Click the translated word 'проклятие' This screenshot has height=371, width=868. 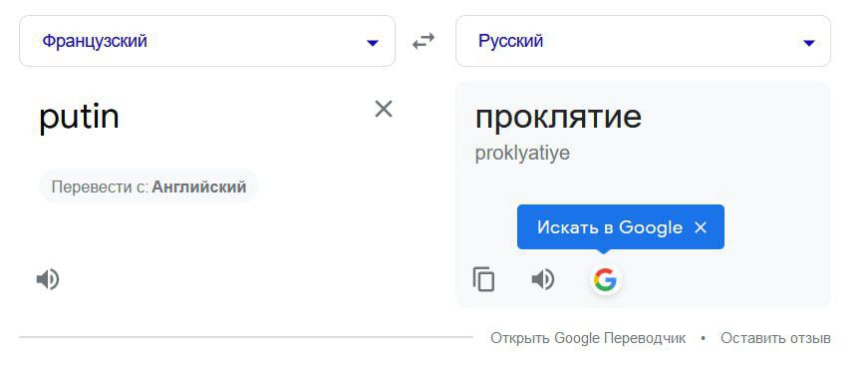point(558,117)
